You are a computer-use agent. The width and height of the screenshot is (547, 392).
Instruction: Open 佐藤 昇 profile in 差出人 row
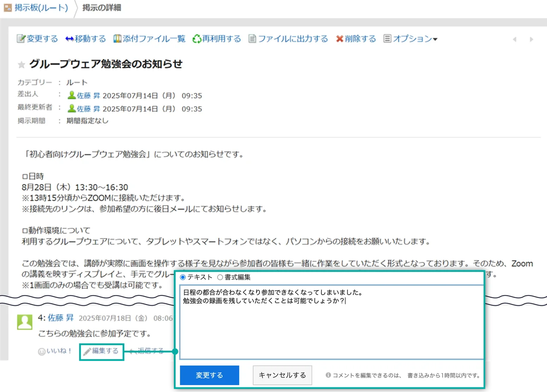click(88, 96)
